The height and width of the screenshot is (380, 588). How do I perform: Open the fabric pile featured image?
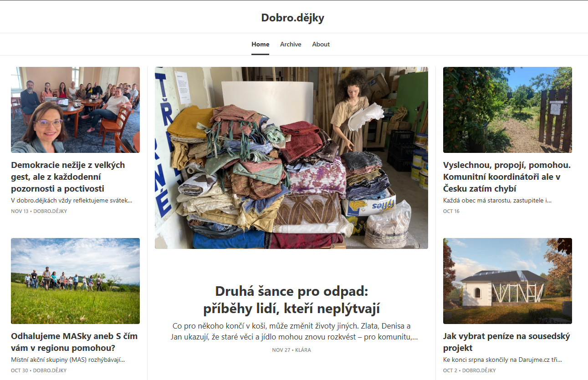coord(291,158)
